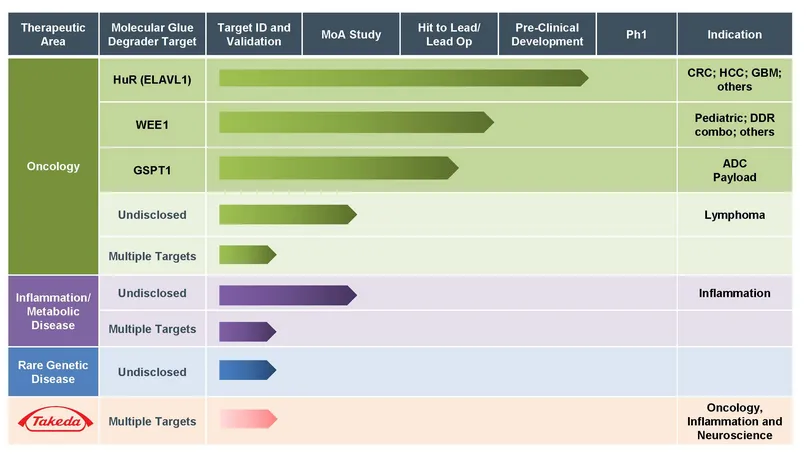Viewport: 808px width, 463px height.
Task: Click the Molecular Glue Degrader Target header
Action: click(152, 35)
